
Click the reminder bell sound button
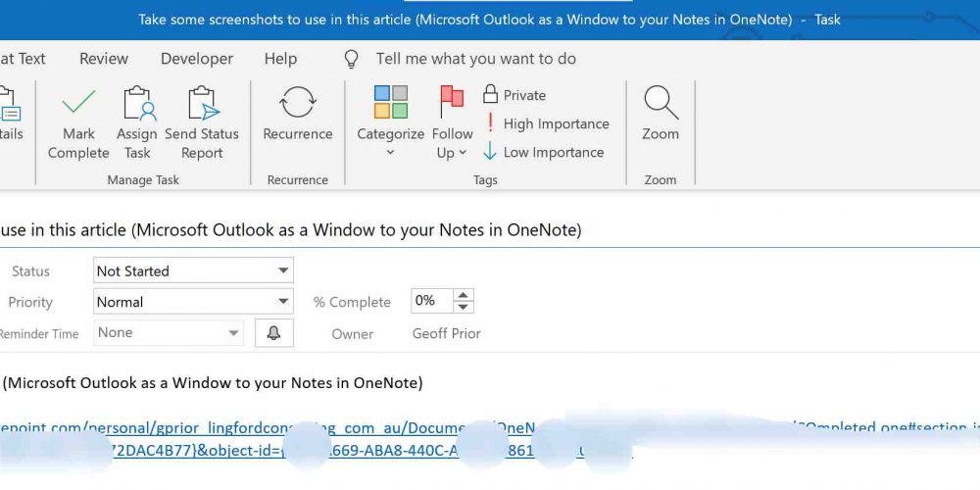point(273,333)
